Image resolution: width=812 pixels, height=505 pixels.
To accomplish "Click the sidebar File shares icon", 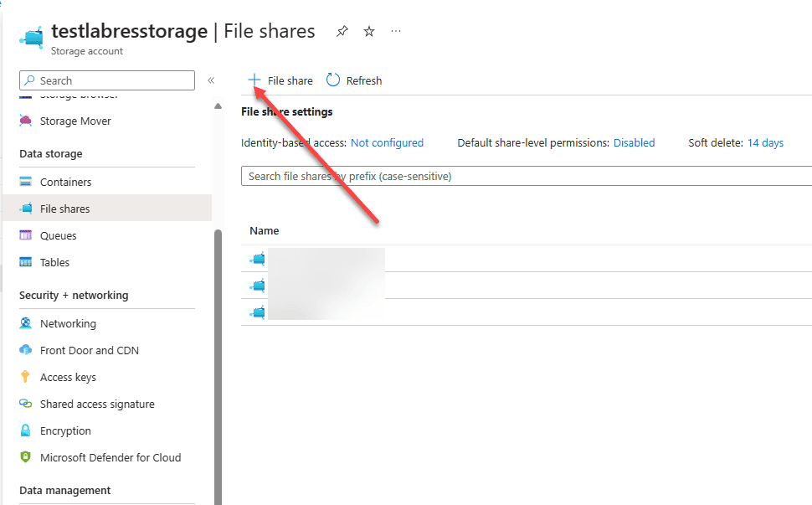I will click(x=25, y=209).
